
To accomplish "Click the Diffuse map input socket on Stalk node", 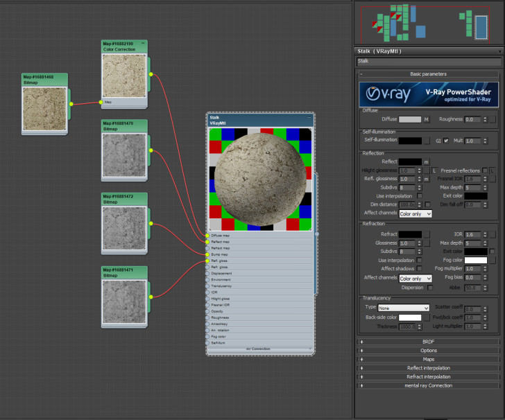I will coord(207,236).
